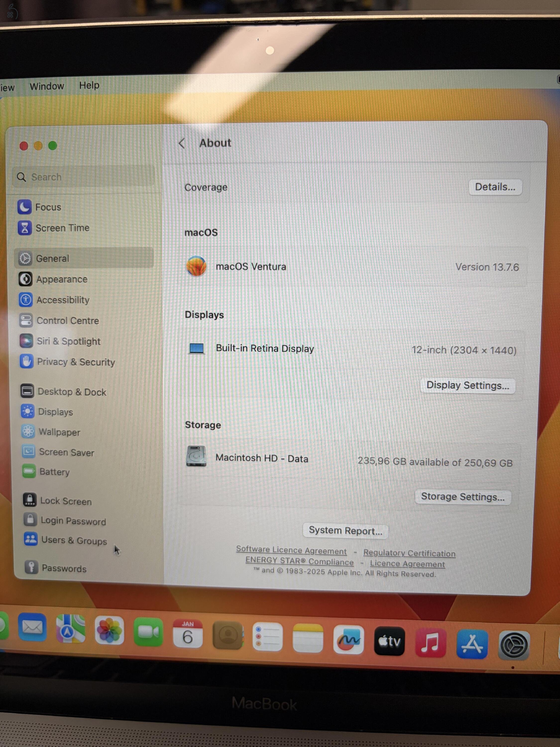
Task: Open Control Centre settings
Action: point(68,320)
